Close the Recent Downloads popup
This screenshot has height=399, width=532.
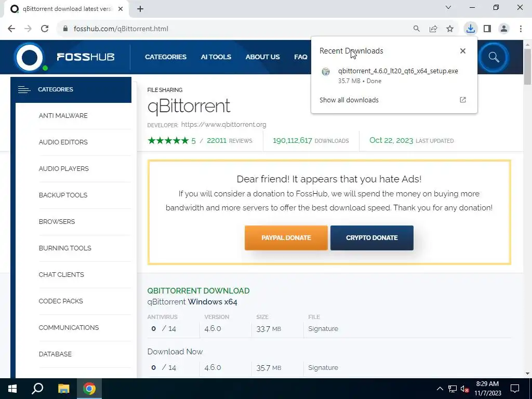[x=463, y=51]
